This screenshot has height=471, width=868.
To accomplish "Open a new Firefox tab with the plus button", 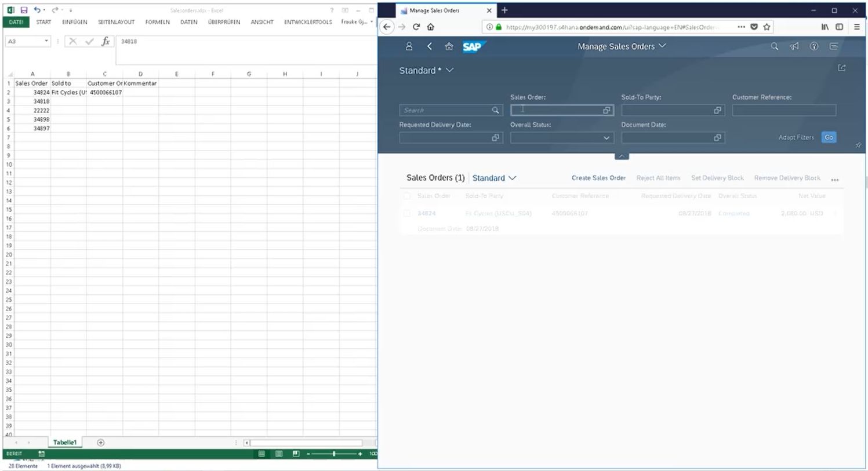I will coord(504,10).
